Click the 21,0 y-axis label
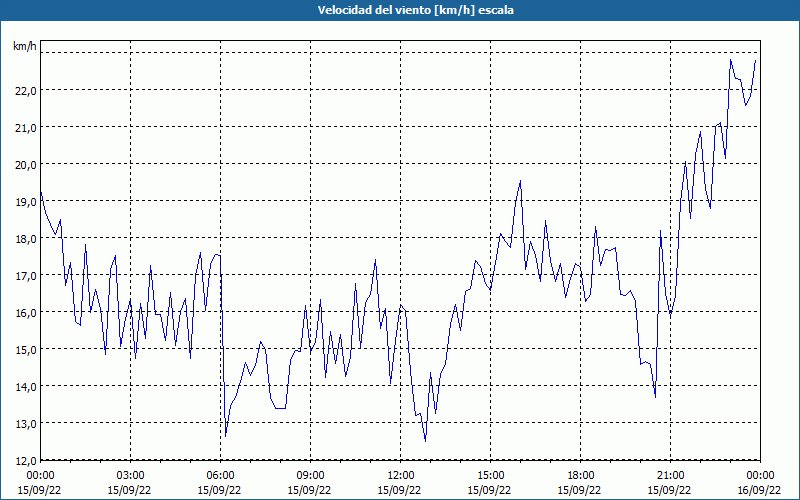The image size is (800, 500). pyautogui.click(x=26, y=128)
